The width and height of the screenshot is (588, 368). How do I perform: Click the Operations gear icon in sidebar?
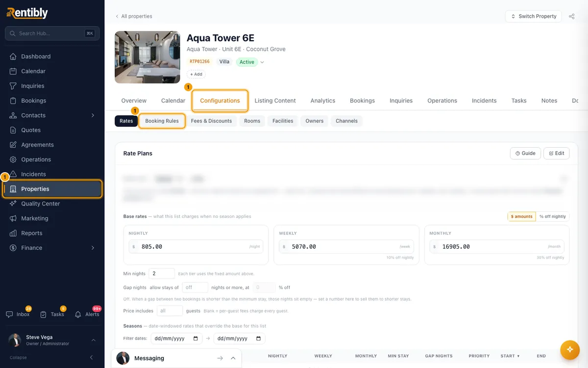pos(13,159)
